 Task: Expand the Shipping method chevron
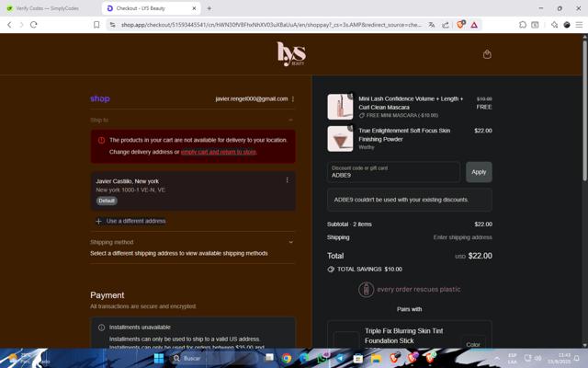[x=291, y=243]
